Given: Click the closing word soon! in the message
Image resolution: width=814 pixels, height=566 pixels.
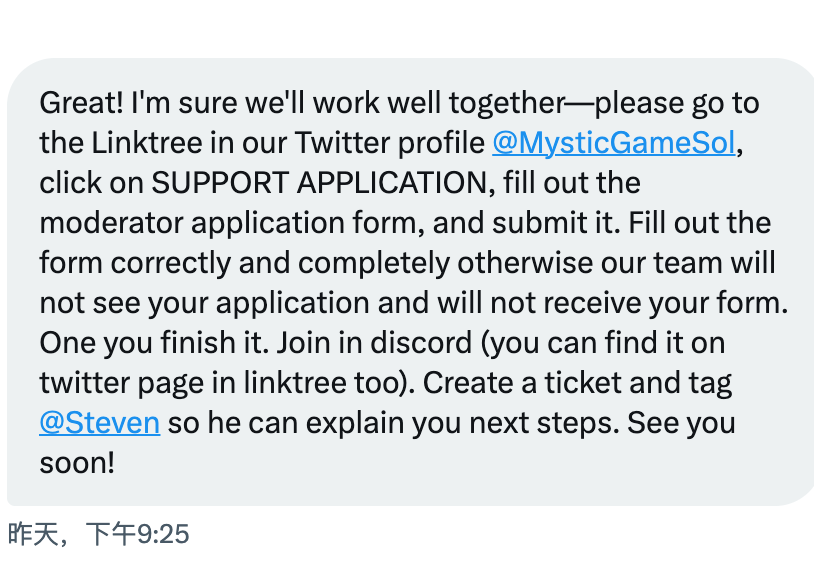Looking at the screenshot, I should [77, 463].
